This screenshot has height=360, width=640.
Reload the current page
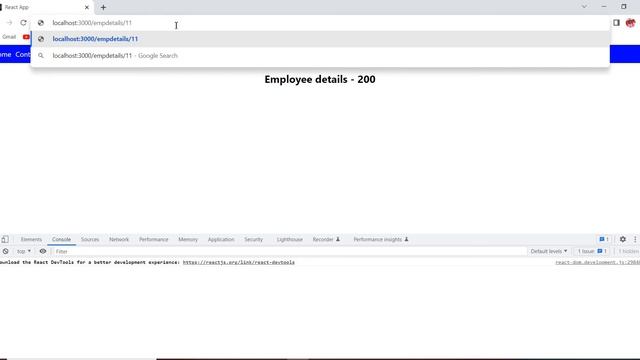[x=23, y=23]
